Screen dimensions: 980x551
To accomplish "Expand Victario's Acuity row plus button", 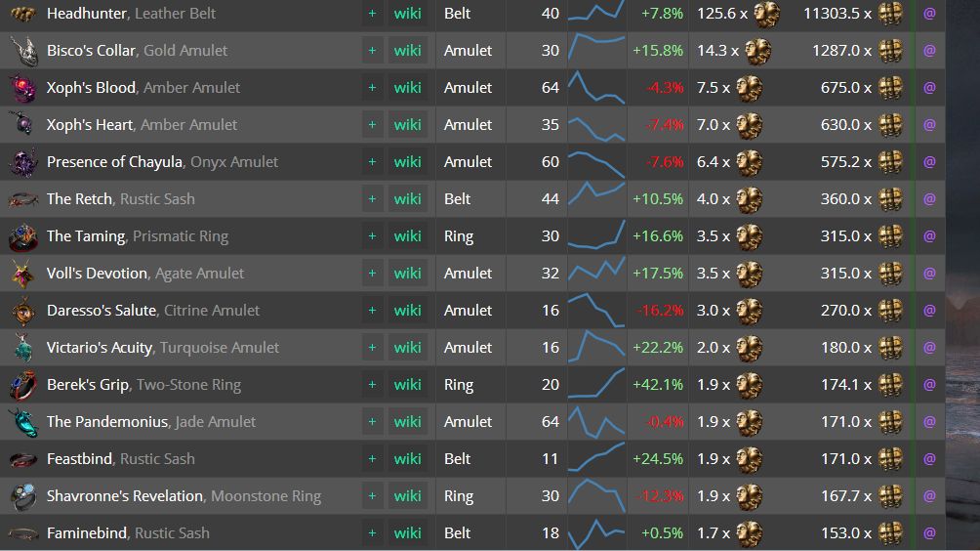I will pos(372,348).
